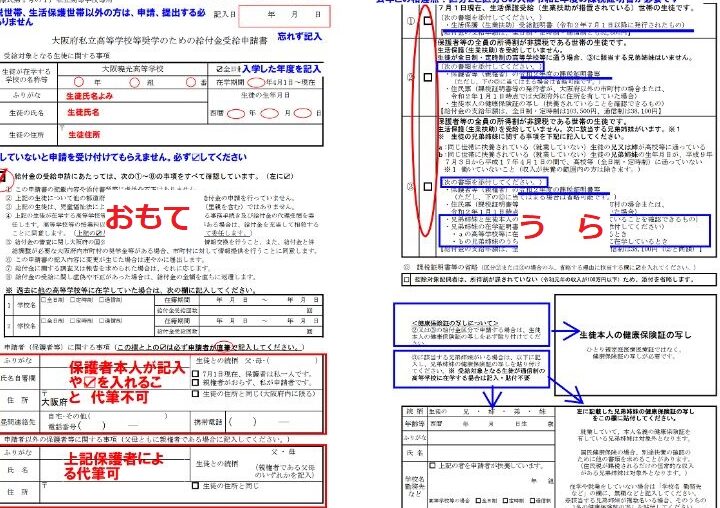Click the blue warning '必ず☑してください' line
This screenshot has width=720, height=508.
pos(123,157)
